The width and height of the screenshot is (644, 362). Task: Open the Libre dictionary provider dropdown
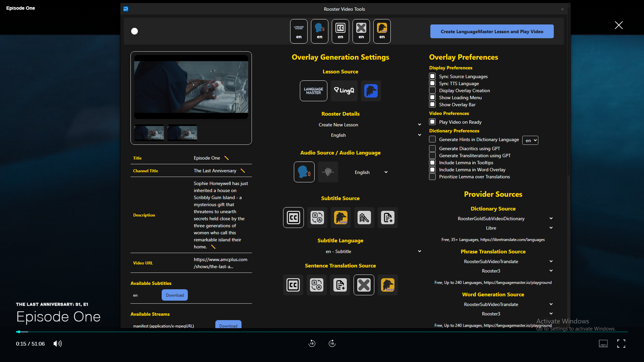coord(493,228)
